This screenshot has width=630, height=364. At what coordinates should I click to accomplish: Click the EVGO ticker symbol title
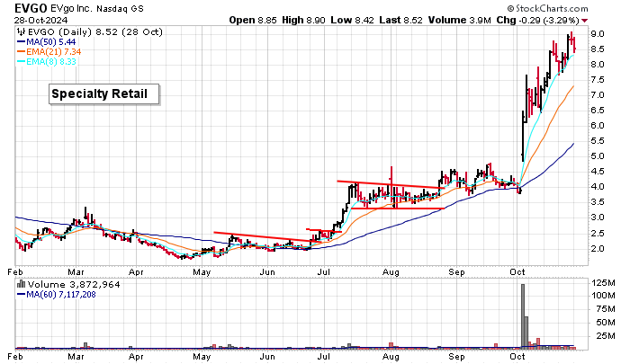pyautogui.click(x=31, y=7)
